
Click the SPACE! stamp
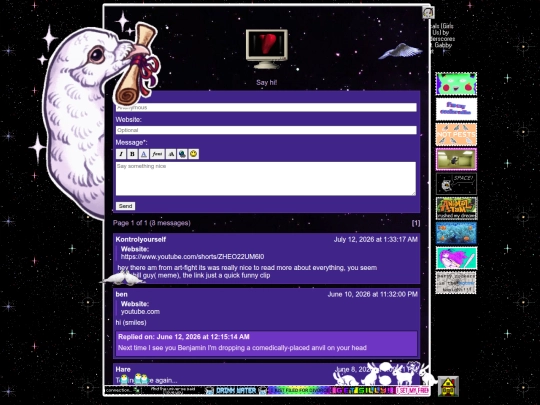click(456, 184)
